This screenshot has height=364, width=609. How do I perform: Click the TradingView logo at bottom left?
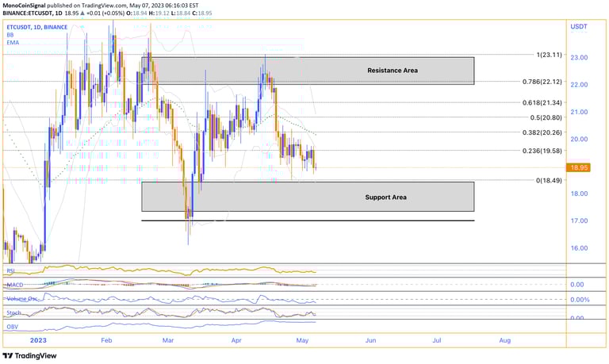(x=29, y=355)
